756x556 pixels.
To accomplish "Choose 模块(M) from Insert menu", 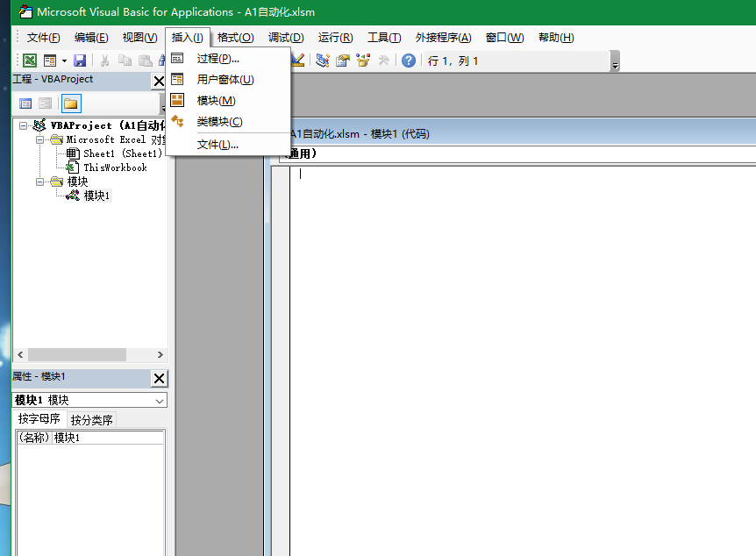I will tap(228, 101).
